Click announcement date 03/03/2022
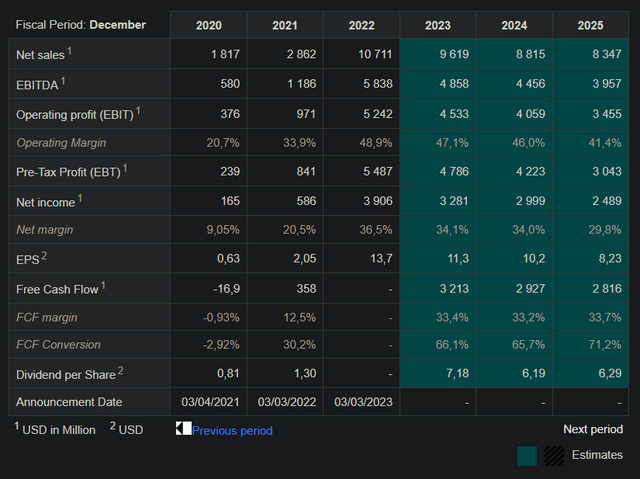 pos(287,402)
